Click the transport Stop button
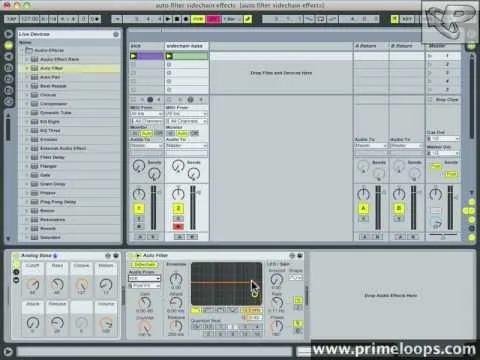480x360 pixels. tap(177, 19)
